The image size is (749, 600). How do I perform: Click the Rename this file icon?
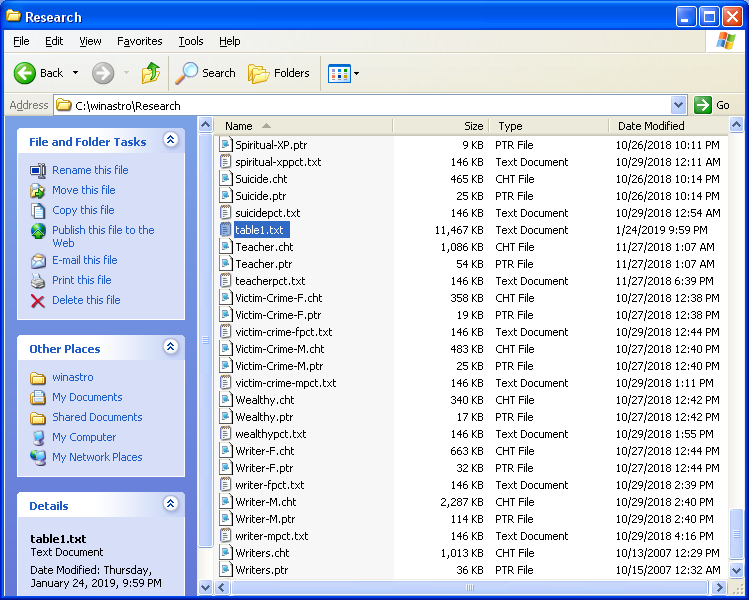tap(38, 171)
